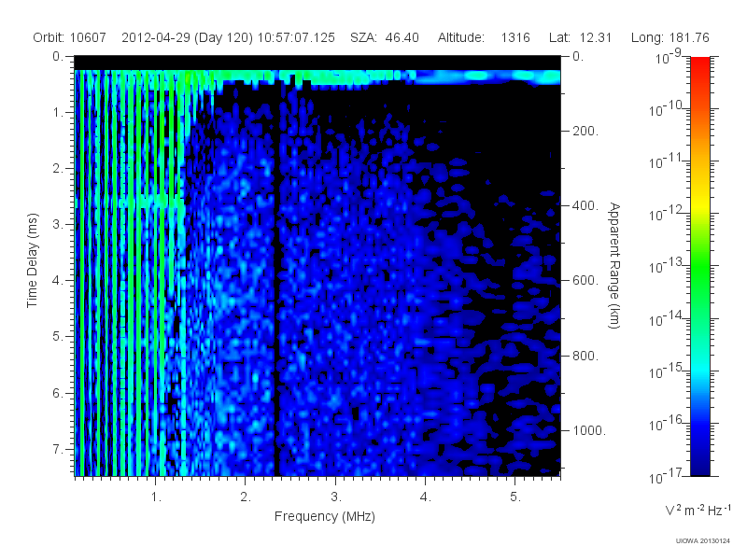
Task: Click the 'Lat: 12.31' text
Action: [x=580, y=37]
